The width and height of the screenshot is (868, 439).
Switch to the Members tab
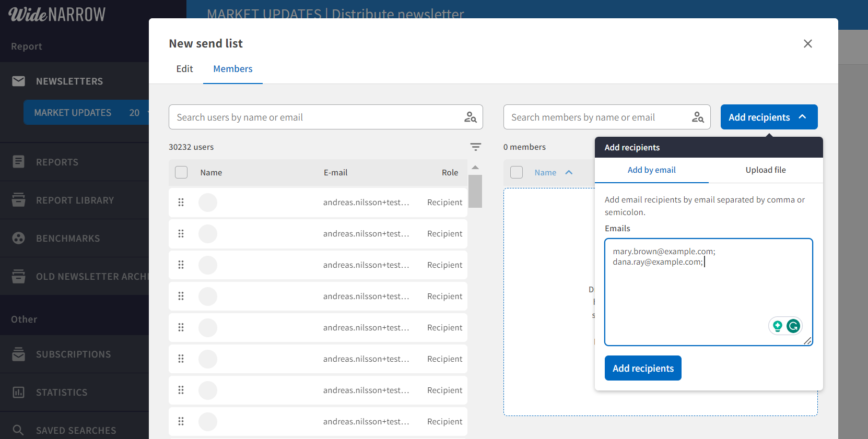[x=233, y=69]
